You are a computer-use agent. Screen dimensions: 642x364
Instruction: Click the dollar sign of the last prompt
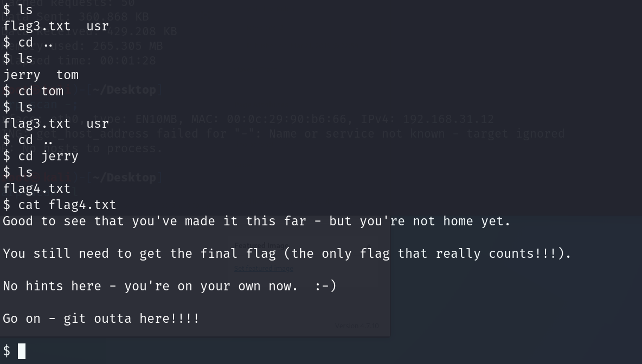(x=7, y=352)
